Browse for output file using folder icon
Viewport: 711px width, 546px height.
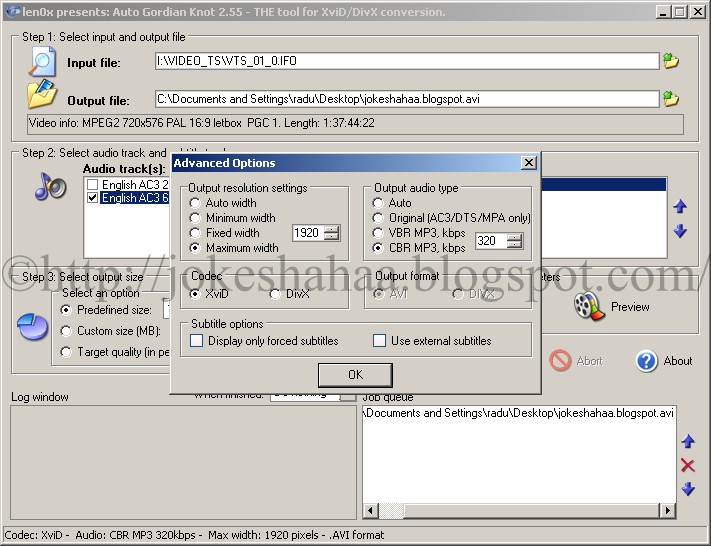point(671,98)
